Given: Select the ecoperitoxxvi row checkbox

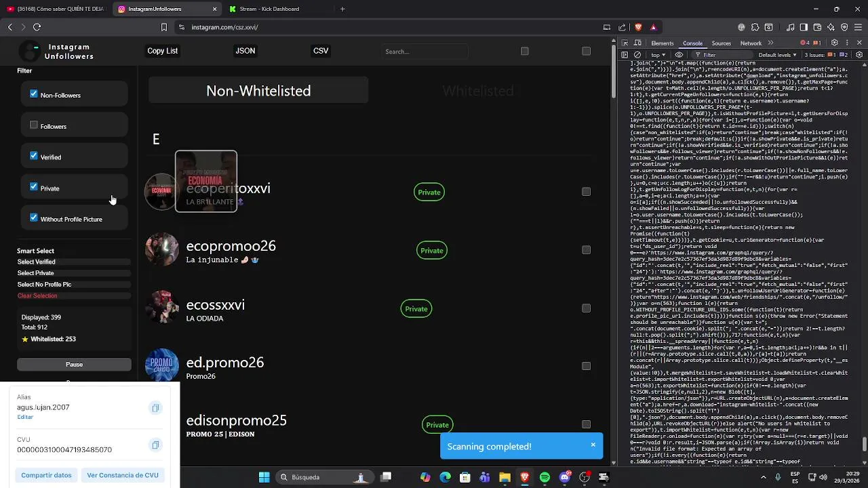Looking at the screenshot, I should [x=586, y=192].
